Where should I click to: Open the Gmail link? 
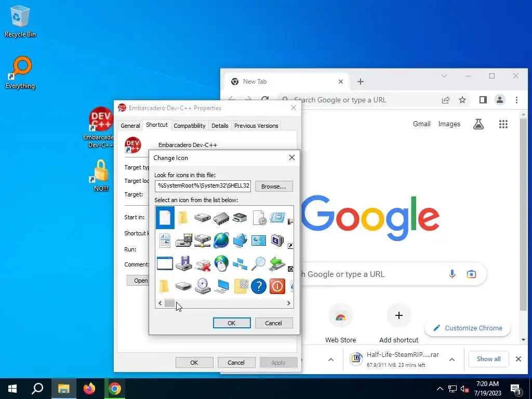click(422, 124)
